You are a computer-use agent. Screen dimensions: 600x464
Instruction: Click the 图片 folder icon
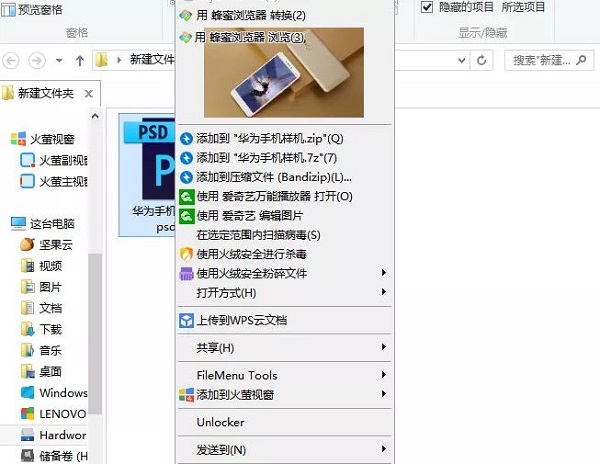click(28, 287)
